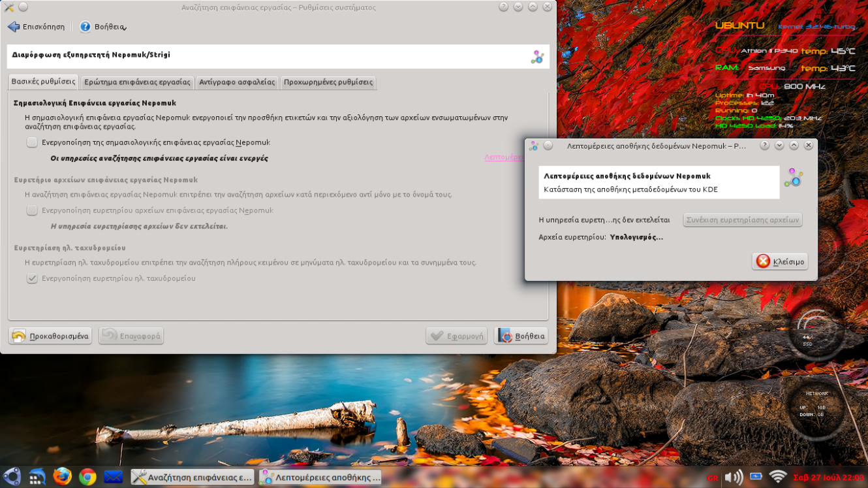Screen dimensions: 868x488
Task: Click the Κλείσιμο button in the Nepomuk dialog
Action: 780,261
